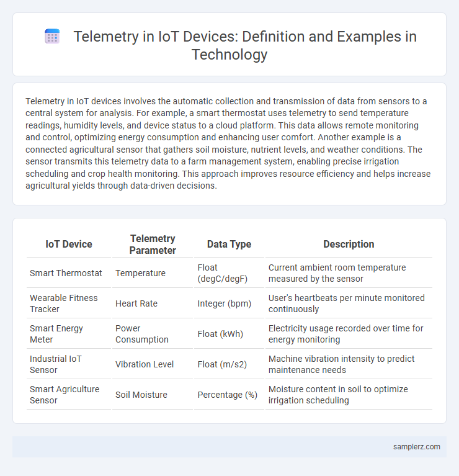Select the 'Wearable Fitness Tracker' cell
The width and height of the screenshot is (459, 476).
(69, 303)
